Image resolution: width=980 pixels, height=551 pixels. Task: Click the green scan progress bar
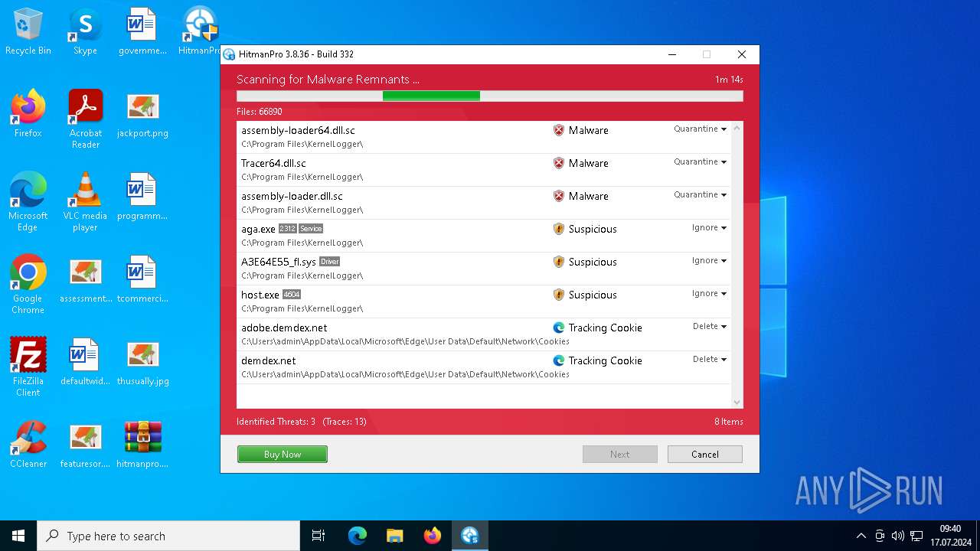click(431, 96)
